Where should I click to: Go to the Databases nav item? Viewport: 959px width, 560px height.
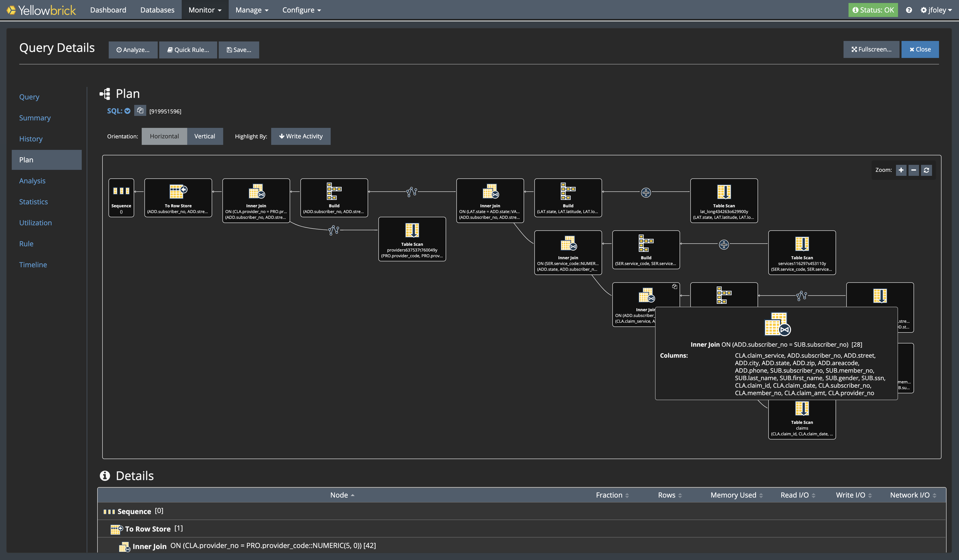(157, 10)
